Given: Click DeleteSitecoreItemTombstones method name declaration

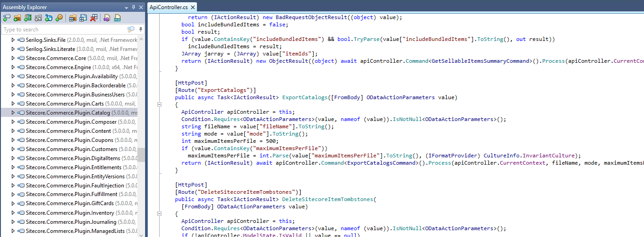Looking at the screenshot, I should (x=327, y=199).
